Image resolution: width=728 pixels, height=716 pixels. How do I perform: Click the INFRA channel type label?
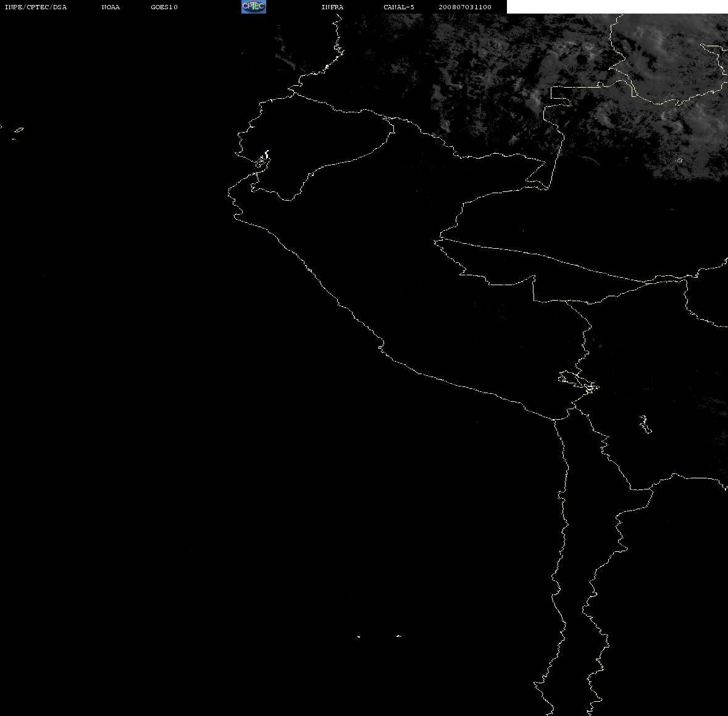pos(332,7)
